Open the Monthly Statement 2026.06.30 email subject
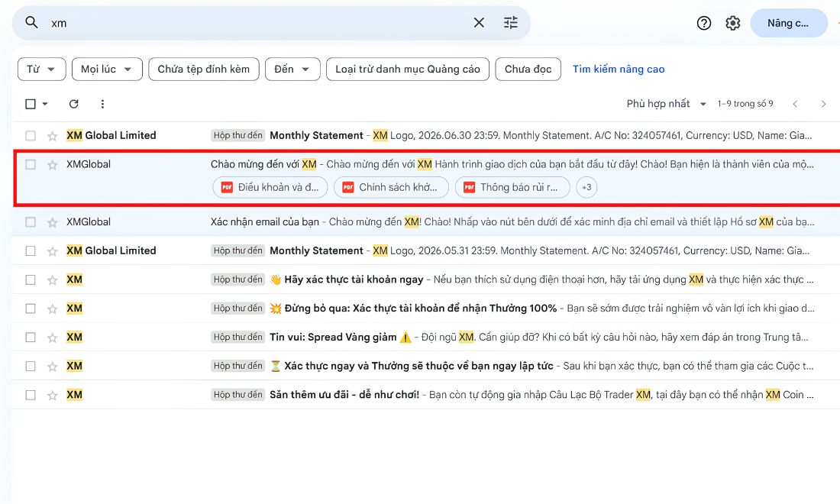 pyautogui.click(x=317, y=135)
